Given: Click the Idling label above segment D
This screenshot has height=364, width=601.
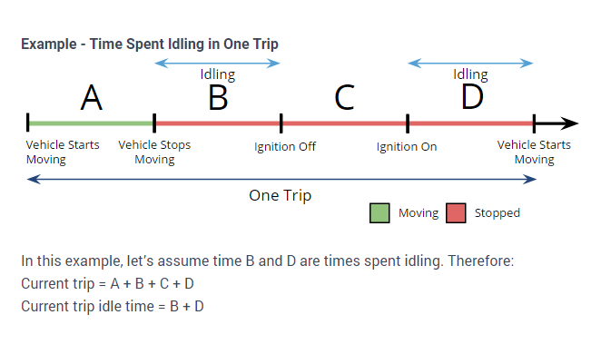Looking at the screenshot, I should click(x=470, y=74).
